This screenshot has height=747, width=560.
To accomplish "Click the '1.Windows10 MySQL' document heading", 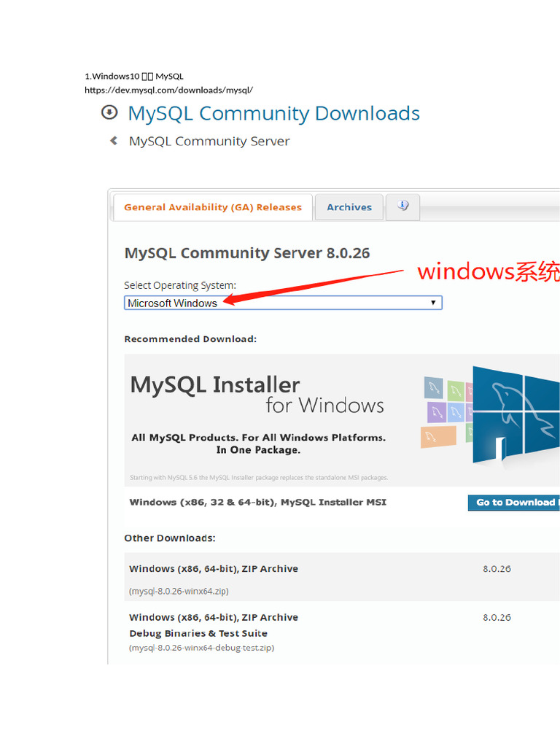I will [x=134, y=76].
